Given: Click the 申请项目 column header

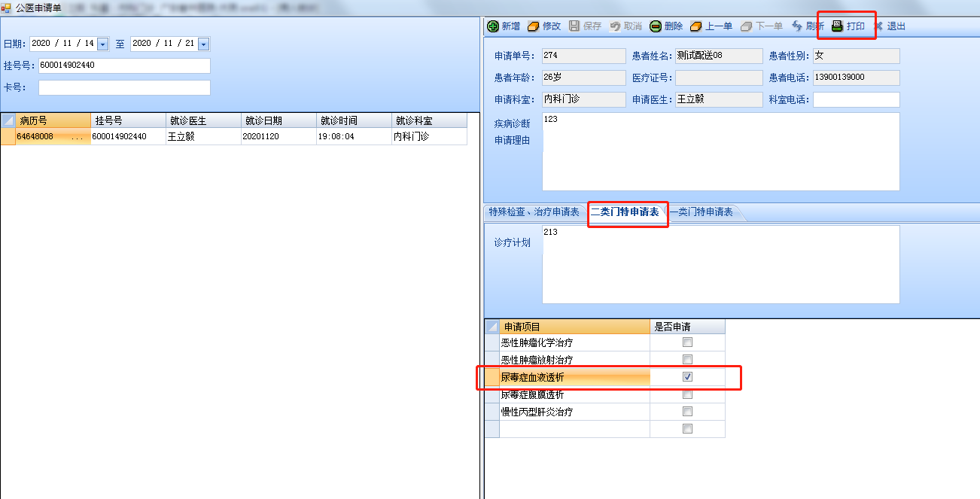Looking at the screenshot, I should (x=574, y=327).
